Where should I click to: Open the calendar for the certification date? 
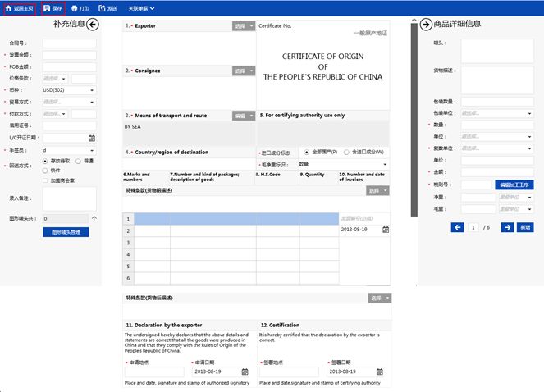(x=380, y=371)
